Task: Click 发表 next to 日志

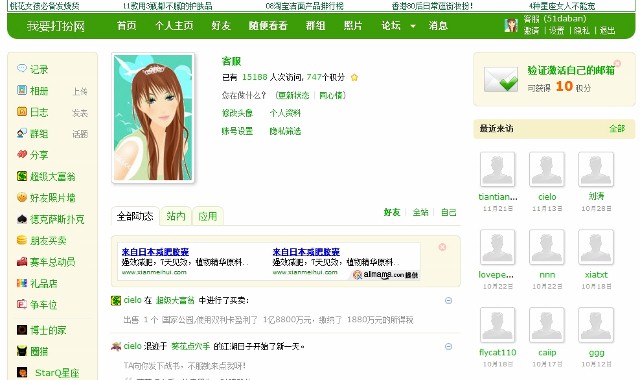Action: coord(80,113)
